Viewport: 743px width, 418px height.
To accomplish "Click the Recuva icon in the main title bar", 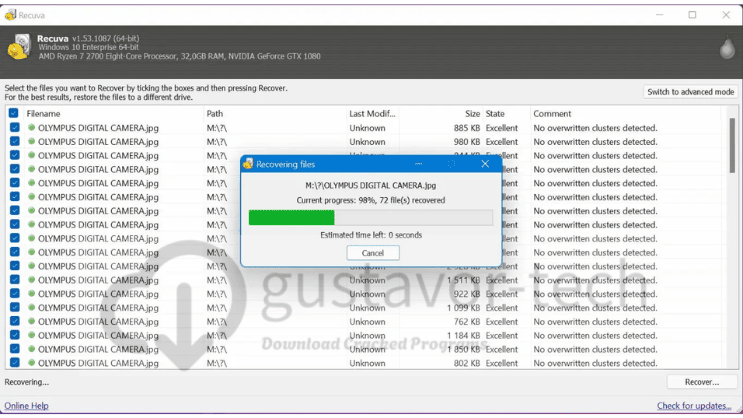I will coord(10,14).
